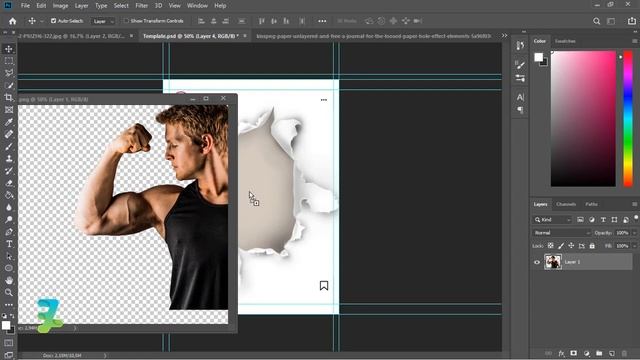
Task: Open the Opacity dropdown arrow
Action: tap(634, 233)
